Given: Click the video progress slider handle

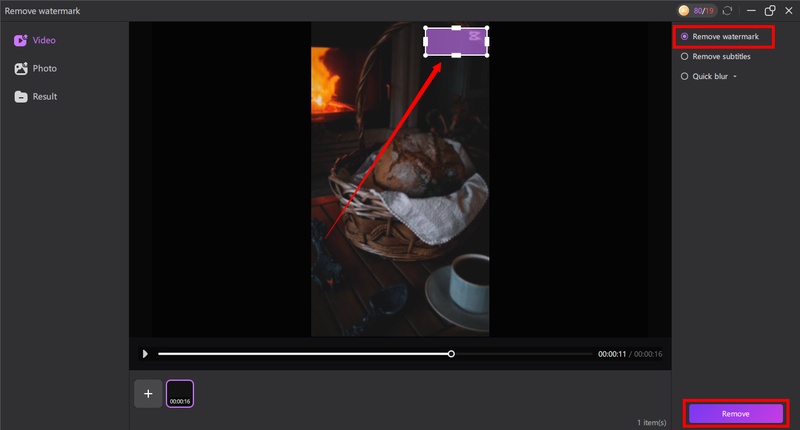Looking at the screenshot, I should click(451, 354).
